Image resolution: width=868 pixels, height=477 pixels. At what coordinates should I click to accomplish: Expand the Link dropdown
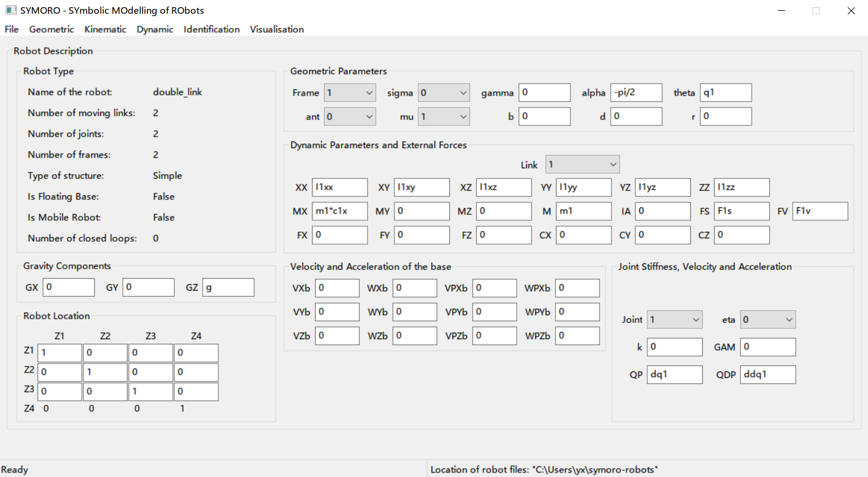coord(582,164)
